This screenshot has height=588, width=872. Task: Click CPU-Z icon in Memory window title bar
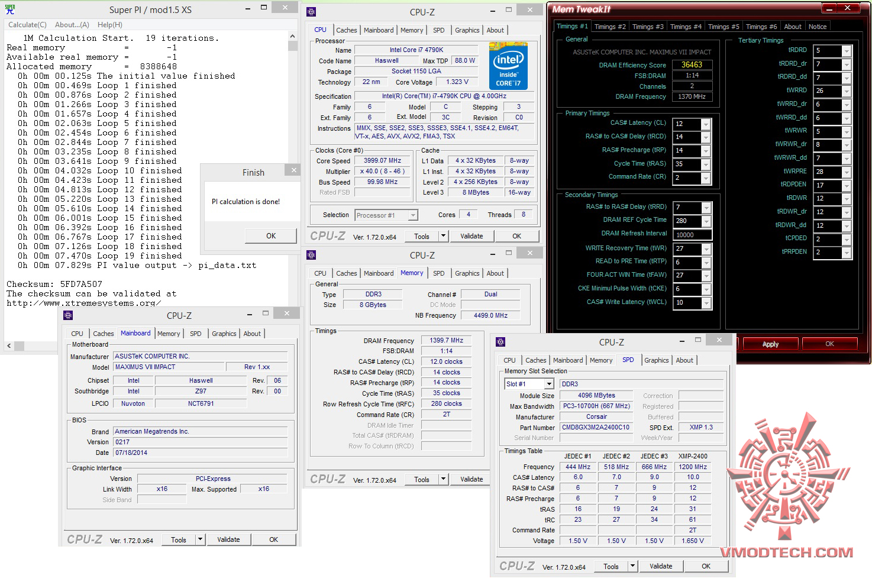(x=311, y=255)
